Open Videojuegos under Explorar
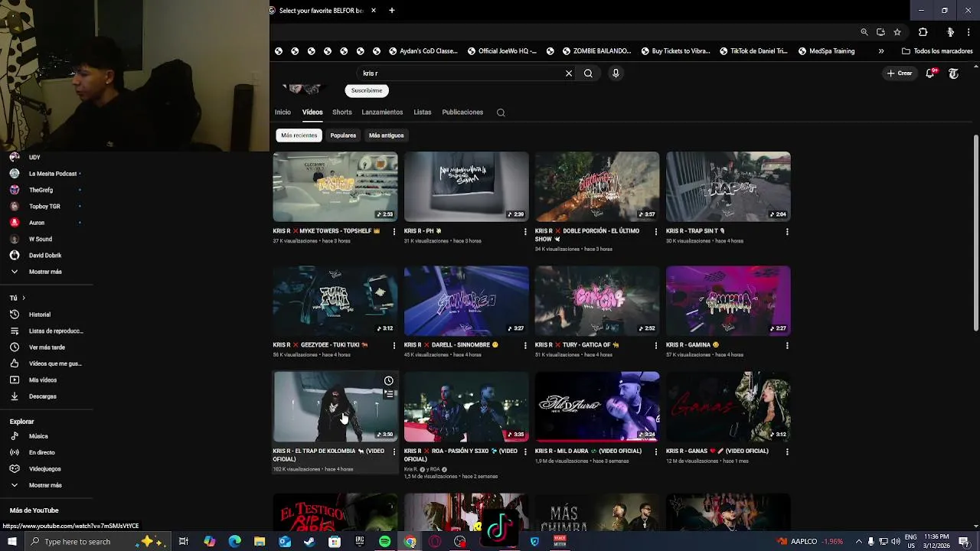980x551 pixels. pos(44,469)
